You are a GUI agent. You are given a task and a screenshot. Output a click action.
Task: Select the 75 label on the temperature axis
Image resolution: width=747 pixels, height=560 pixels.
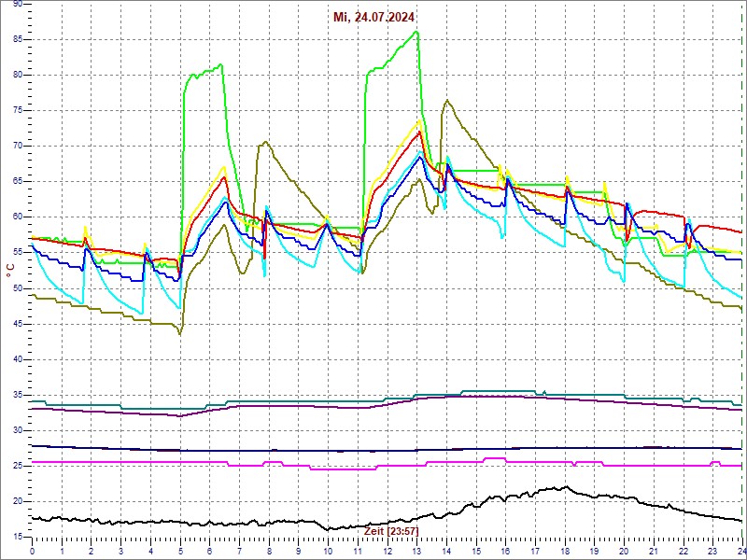[x=18, y=110]
